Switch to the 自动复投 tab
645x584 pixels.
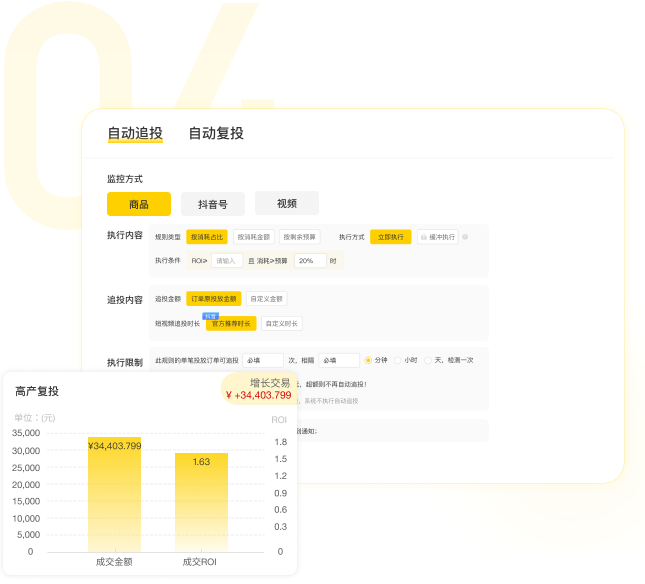[x=216, y=133]
